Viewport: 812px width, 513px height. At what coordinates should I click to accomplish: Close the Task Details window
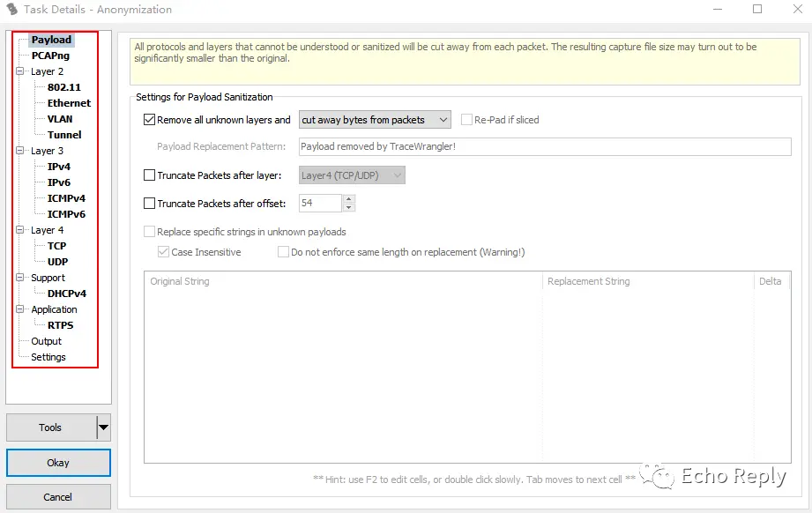[x=798, y=10]
